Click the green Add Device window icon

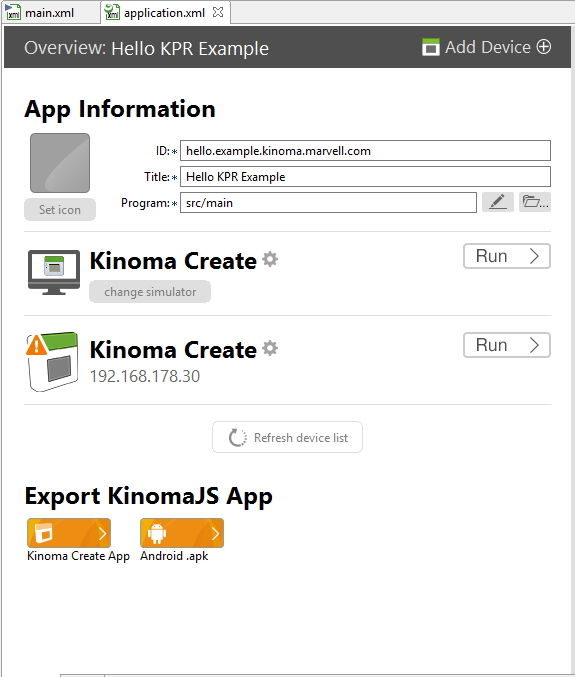pos(430,47)
